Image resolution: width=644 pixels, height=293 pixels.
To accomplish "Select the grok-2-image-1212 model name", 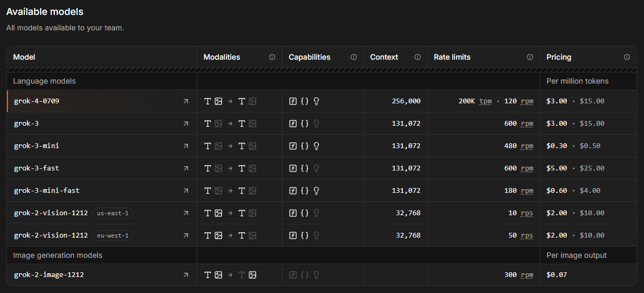I will 49,275.
